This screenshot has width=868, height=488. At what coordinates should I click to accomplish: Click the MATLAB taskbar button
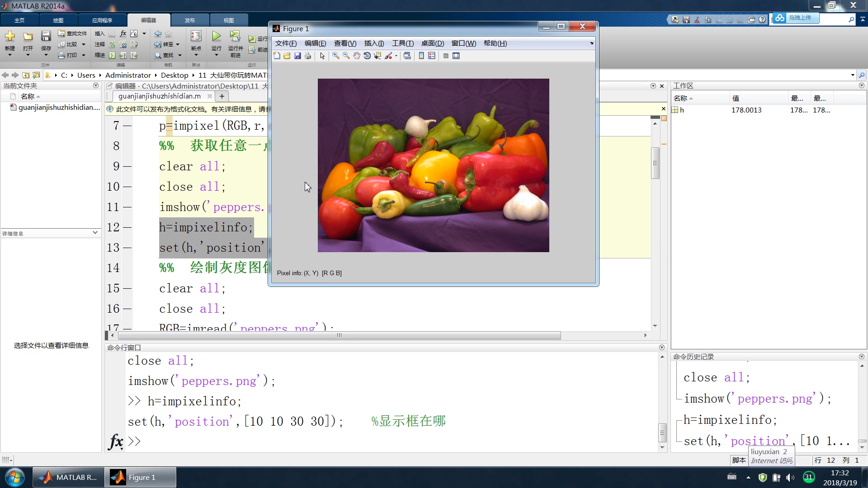point(68,477)
